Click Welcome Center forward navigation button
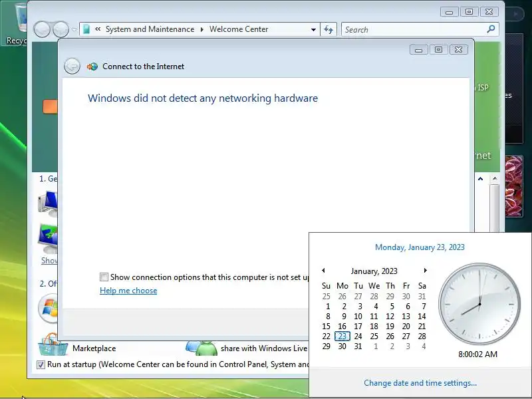 pyautogui.click(x=61, y=29)
